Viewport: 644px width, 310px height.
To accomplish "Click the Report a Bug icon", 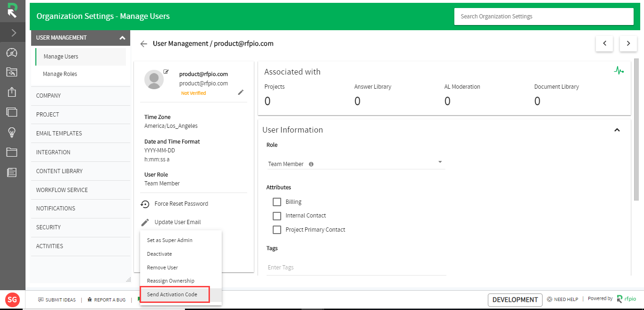I will 89,300.
